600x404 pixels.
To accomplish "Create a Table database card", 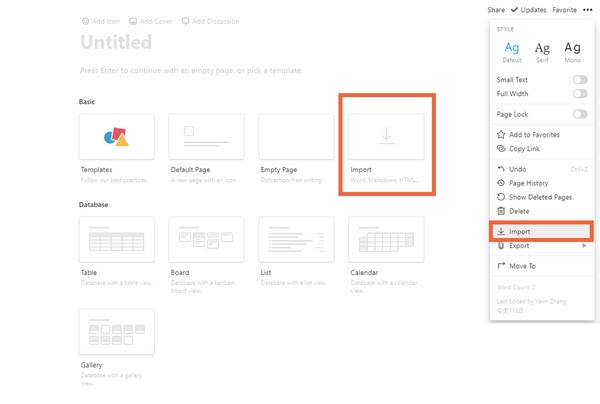I will (x=116, y=239).
